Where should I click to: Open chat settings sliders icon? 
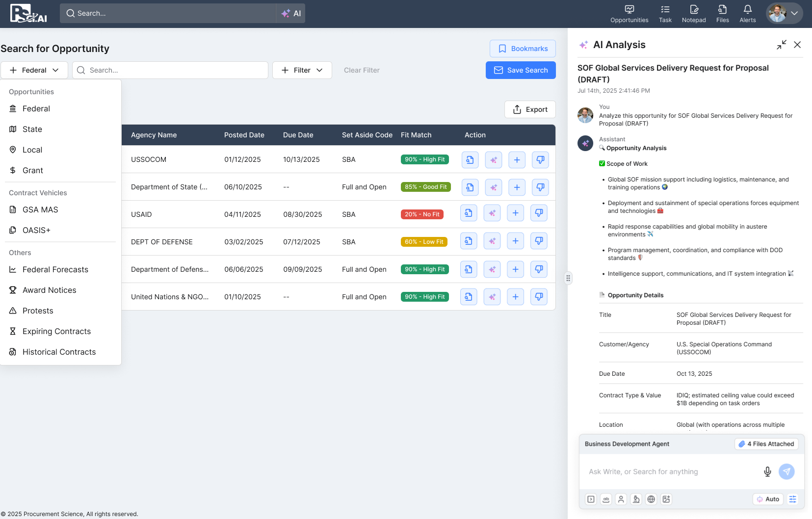click(792, 499)
